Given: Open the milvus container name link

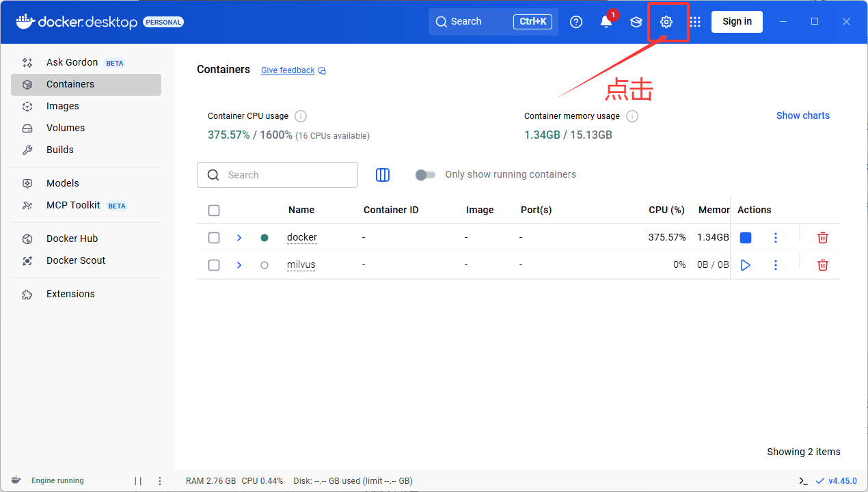Looking at the screenshot, I should (x=301, y=265).
